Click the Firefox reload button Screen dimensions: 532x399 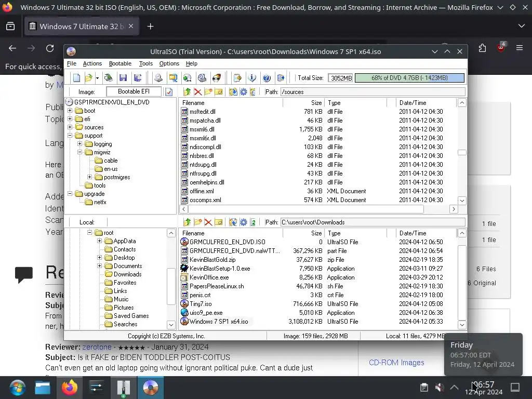click(50, 48)
